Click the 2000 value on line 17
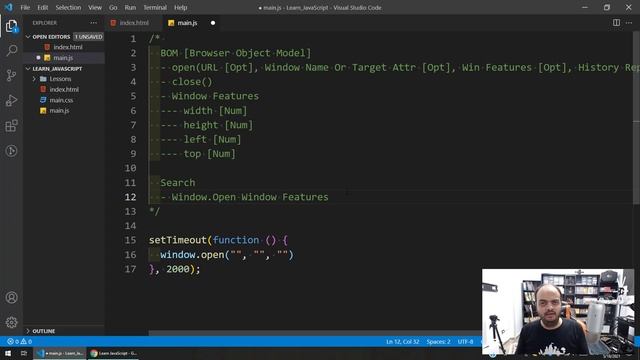The height and width of the screenshot is (360, 640). (x=178, y=269)
